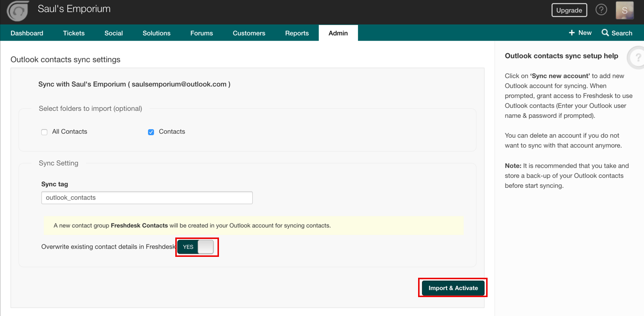The height and width of the screenshot is (316, 644).
Task: Click the saulsemporium@outlook.com account text
Action: pos(179,84)
